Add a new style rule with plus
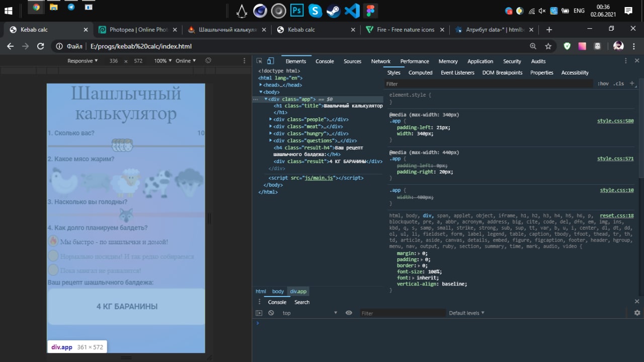The height and width of the screenshot is (362, 644). tap(632, 84)
